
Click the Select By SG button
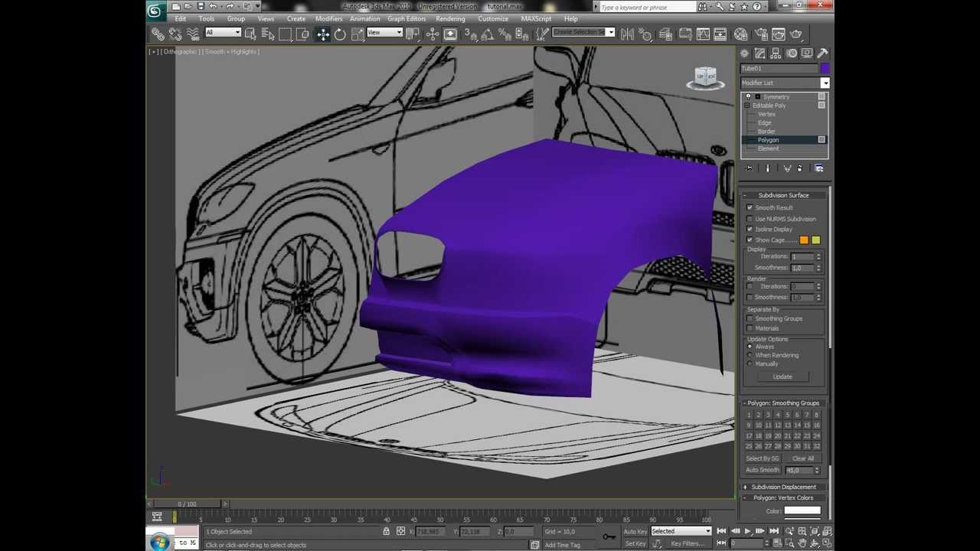763,458
